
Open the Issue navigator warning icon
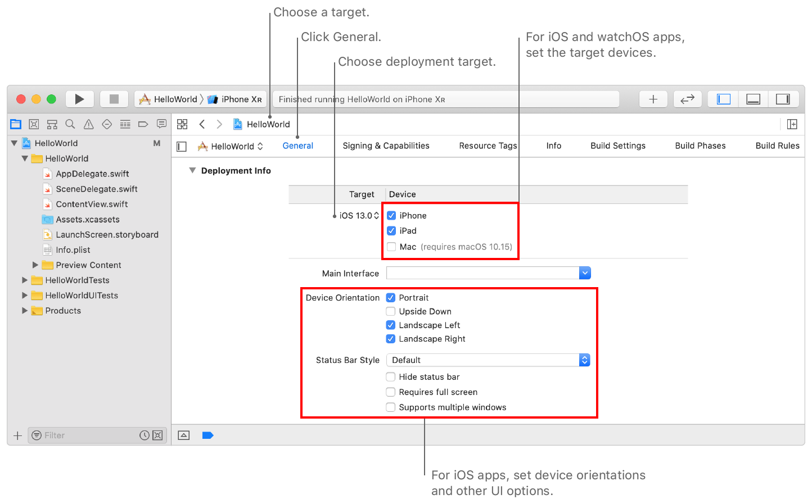point(89,124)
